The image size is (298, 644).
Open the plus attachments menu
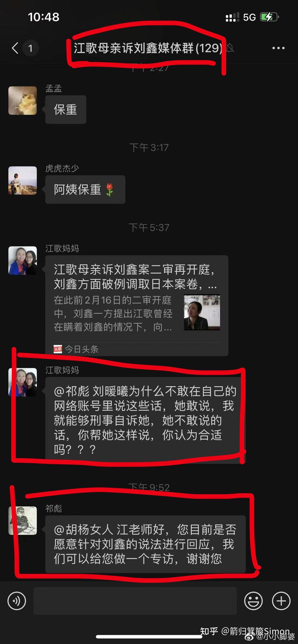pos(281,601)
